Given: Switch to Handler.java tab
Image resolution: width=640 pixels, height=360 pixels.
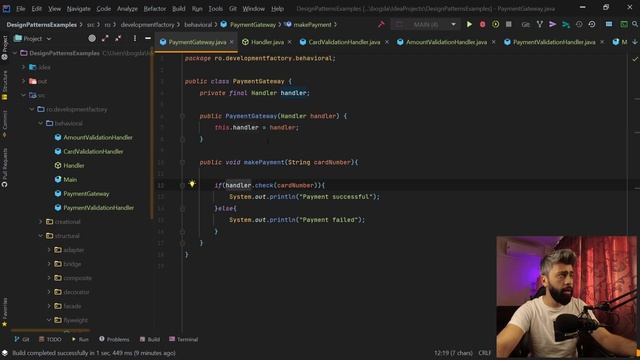Looking at the screenshot, I should (267, 42).
